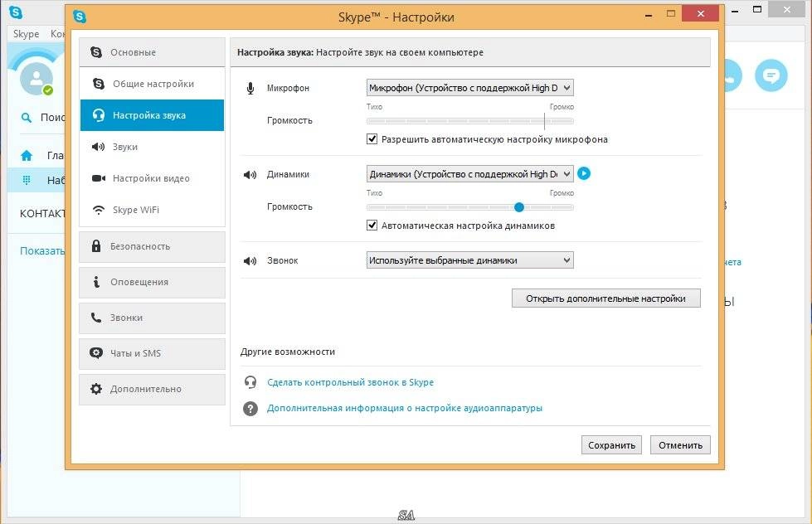Click Показать link in main Skype window

click(42, 250)
